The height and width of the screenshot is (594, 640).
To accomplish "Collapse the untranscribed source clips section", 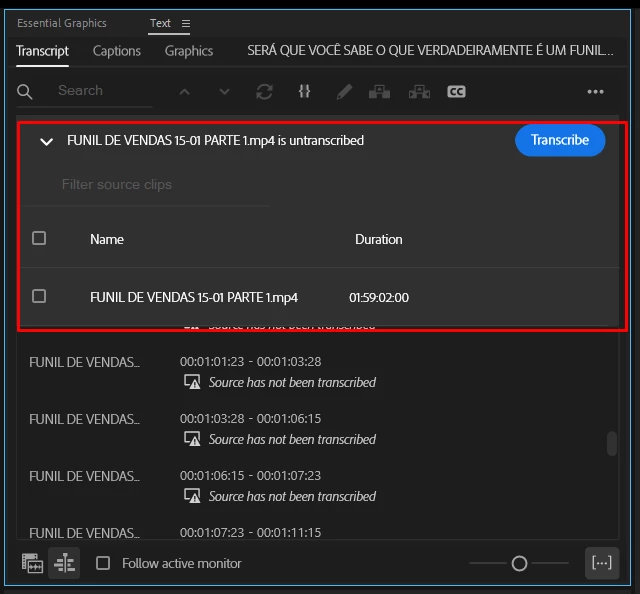I will click(47, 142).
